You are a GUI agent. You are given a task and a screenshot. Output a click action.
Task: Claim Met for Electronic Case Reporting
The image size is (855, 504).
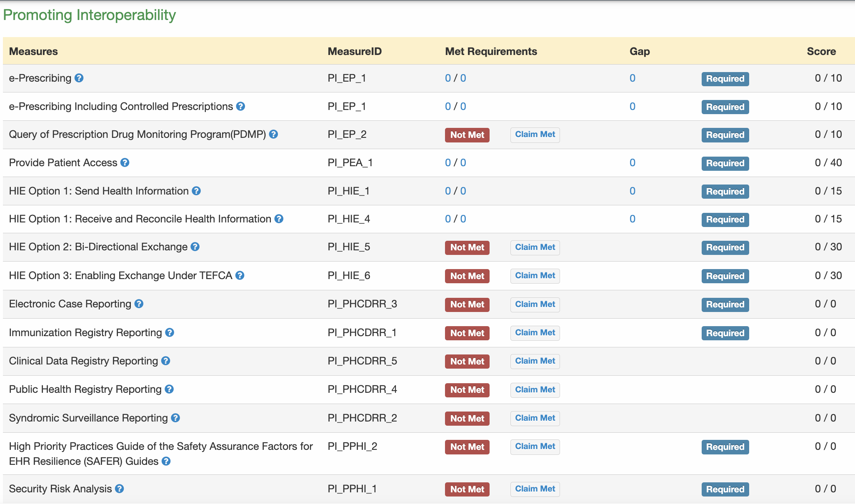click(x=535, y=304)
